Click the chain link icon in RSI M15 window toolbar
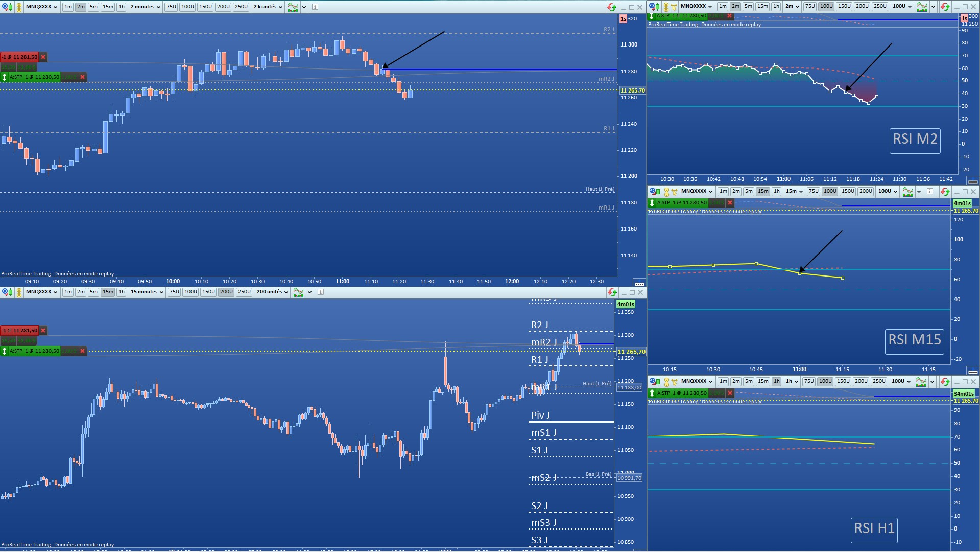 pyautogui.click(x=666, y=192)
